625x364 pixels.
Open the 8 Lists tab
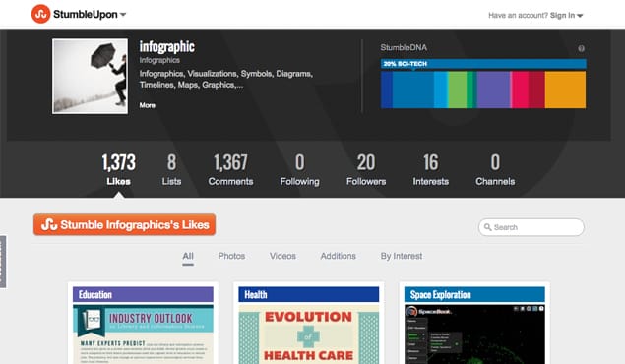tap(171, 169)
